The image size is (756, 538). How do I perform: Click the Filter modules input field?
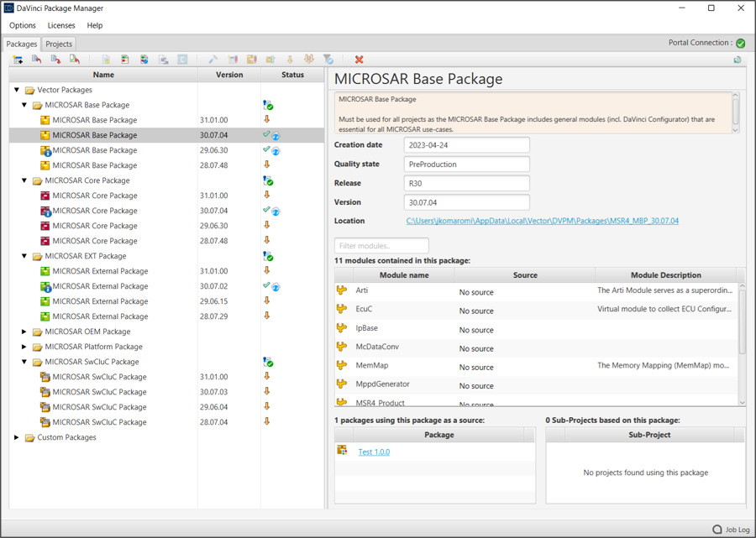[x=381, y=246]
